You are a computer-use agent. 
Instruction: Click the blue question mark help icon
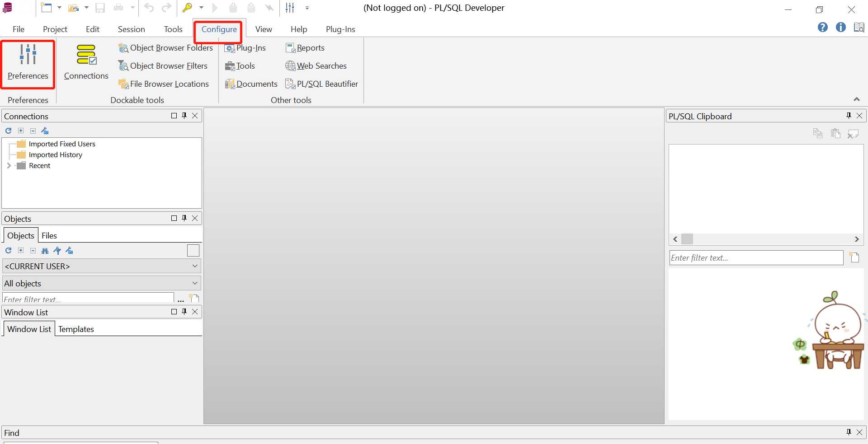pos(823,28)
